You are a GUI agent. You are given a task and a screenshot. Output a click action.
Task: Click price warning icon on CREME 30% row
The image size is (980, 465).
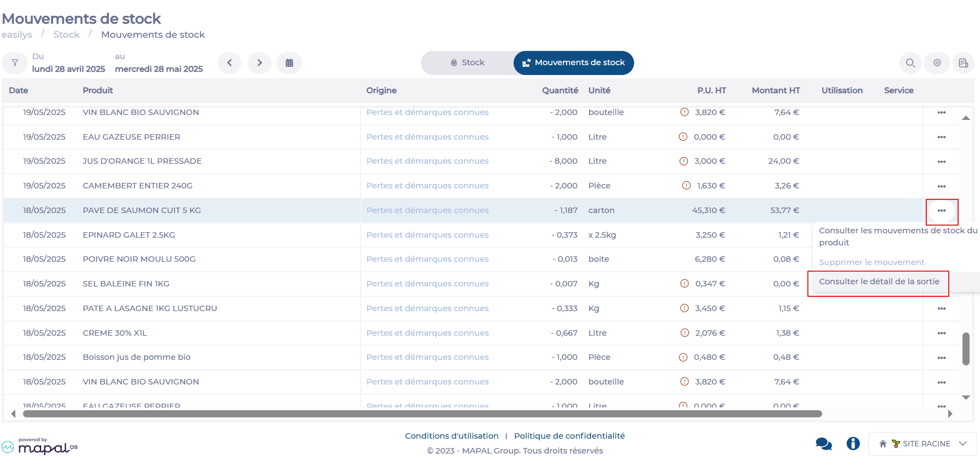(685, 332)
